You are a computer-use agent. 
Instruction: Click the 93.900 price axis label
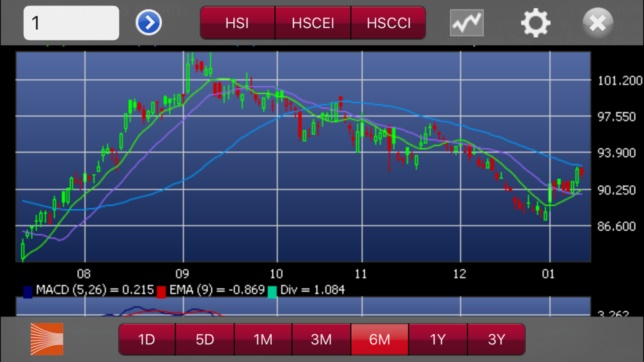[616, 153]
